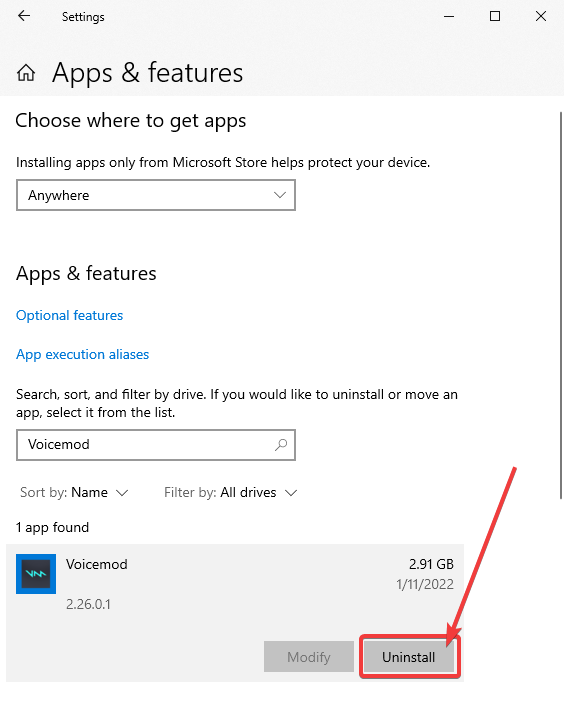Change the Sort by Name option
The image size is (564, 723).
coord(74,492)
